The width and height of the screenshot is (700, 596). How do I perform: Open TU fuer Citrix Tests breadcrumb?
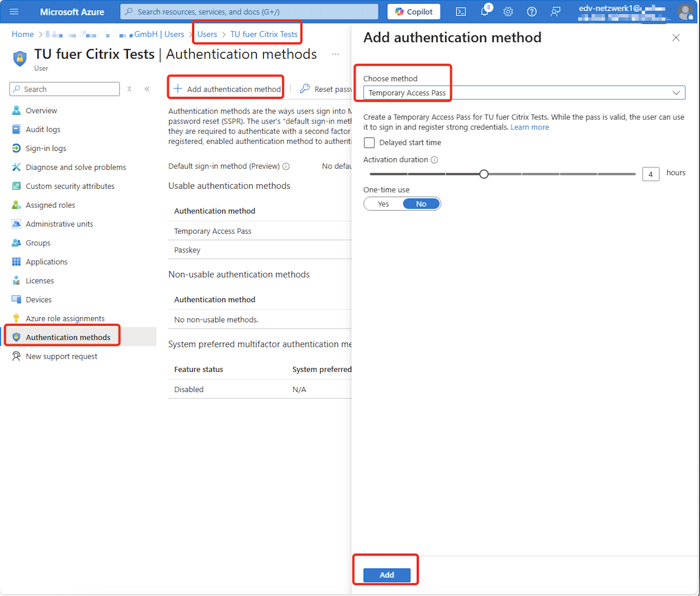click(x=264, y=34)
